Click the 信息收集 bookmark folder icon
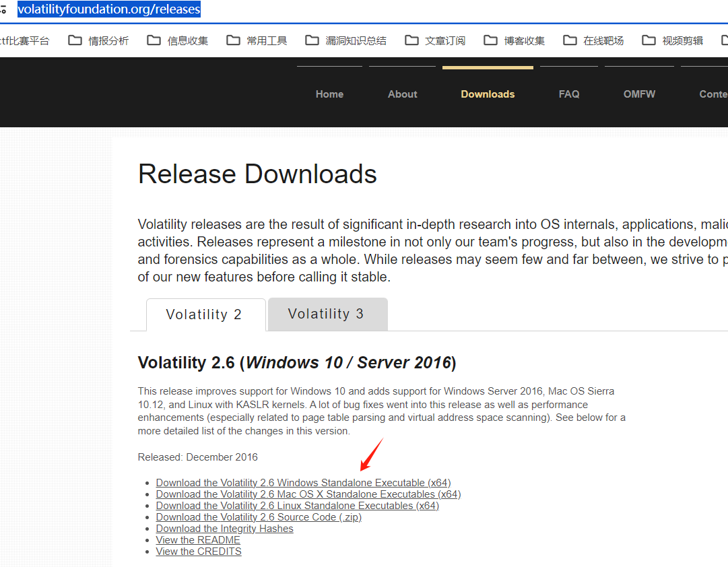The image size is (728, 567). 153,40
